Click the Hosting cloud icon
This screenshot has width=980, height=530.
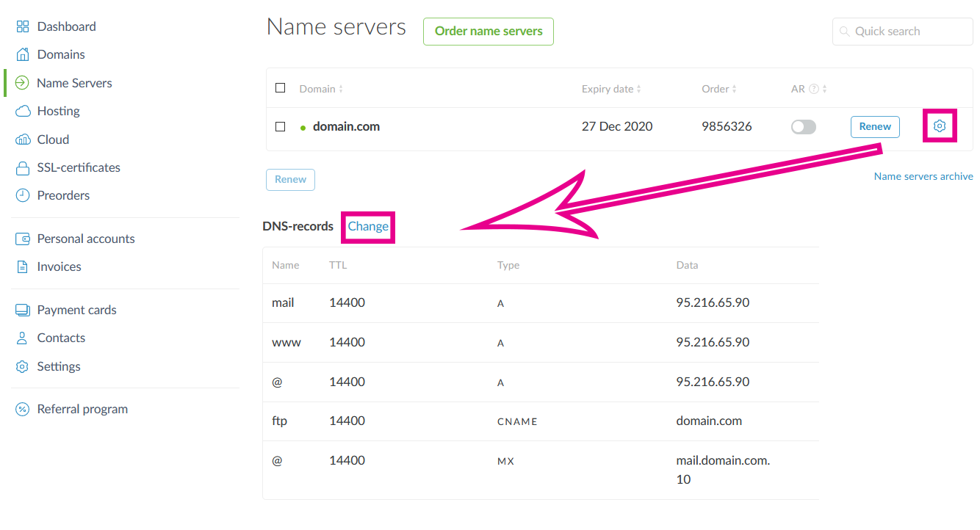tap(23, 112)
